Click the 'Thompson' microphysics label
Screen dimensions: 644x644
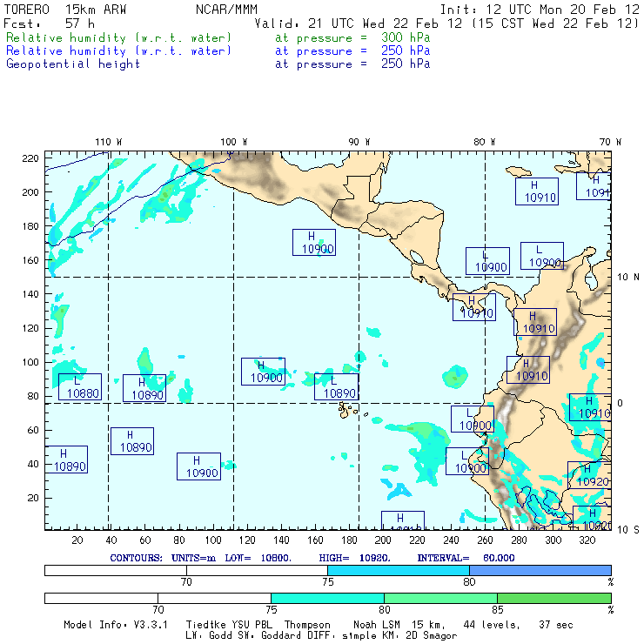coord(307,625)
